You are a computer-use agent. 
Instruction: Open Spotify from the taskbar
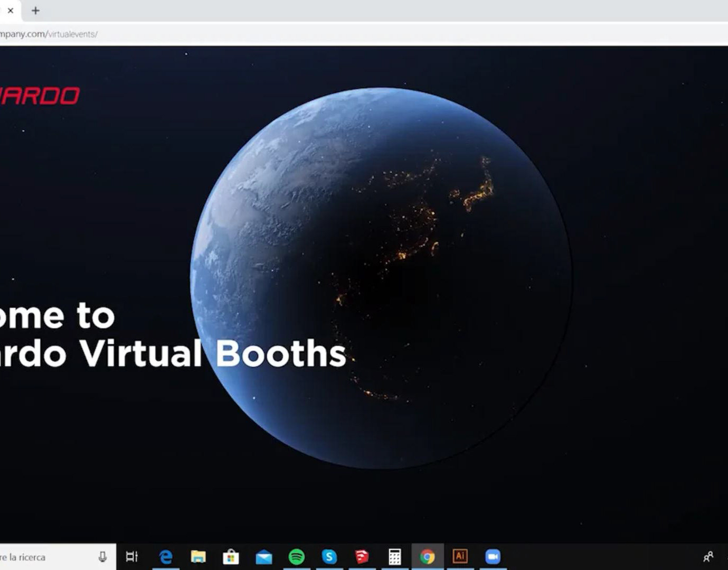click(x=297, y=557)
